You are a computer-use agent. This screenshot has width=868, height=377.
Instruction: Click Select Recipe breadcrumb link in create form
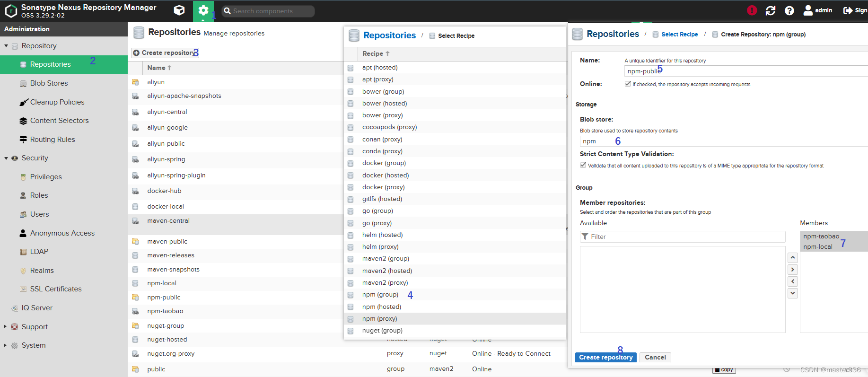(x=679, y=35)
